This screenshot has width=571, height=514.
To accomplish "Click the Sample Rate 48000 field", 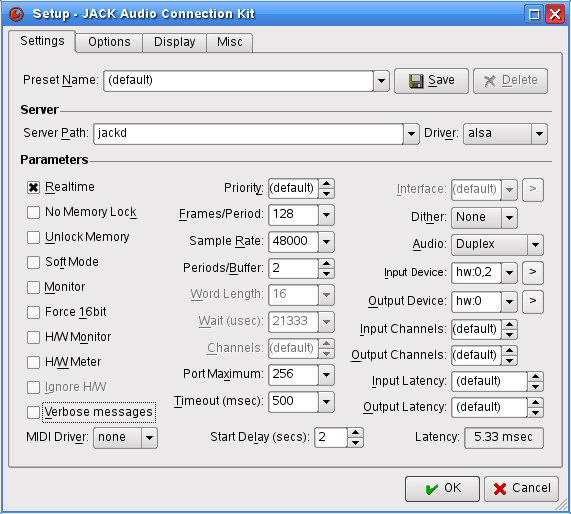I will point(294,242).
